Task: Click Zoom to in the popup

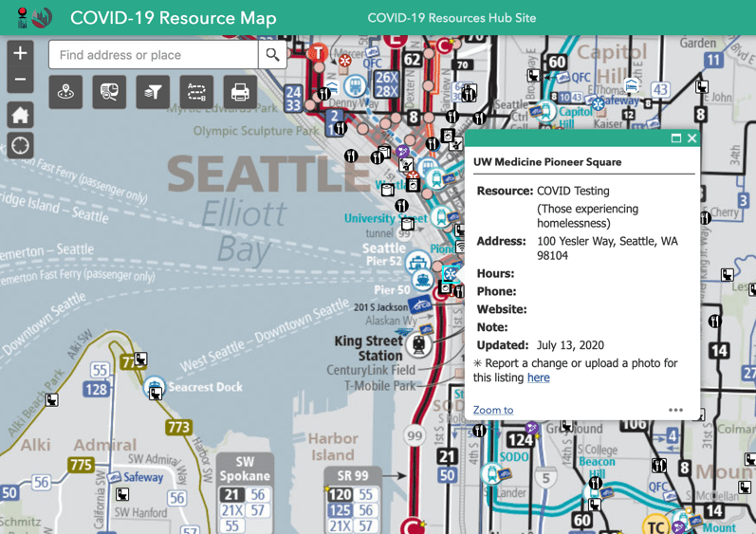Action: coord(493,410)
